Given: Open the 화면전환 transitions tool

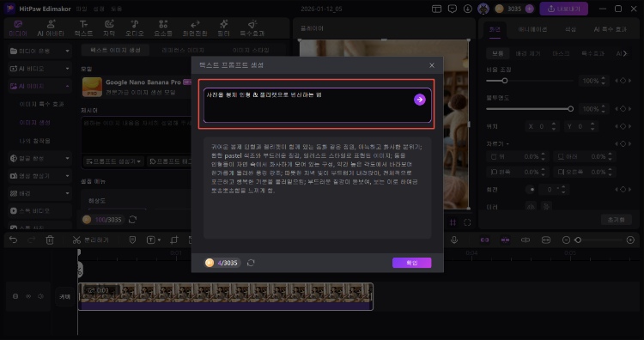Looking at the screenshot, I should click(x=195, y=28).
